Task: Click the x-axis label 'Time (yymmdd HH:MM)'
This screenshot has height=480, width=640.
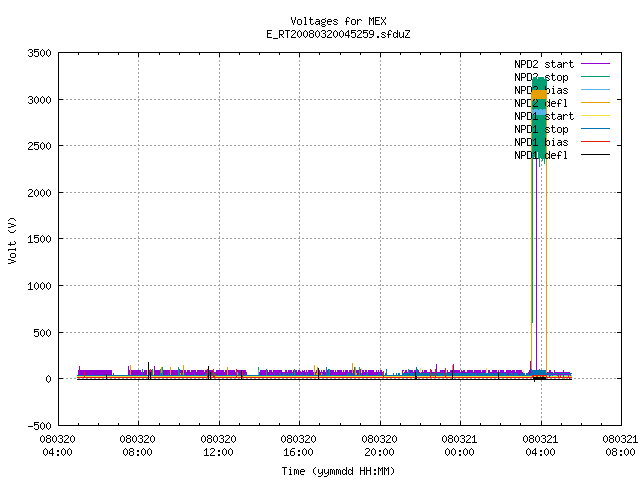Action: coord(338,471)
